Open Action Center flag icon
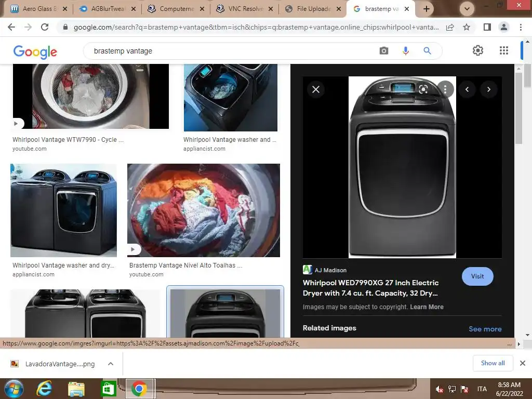 pos(464,389)
